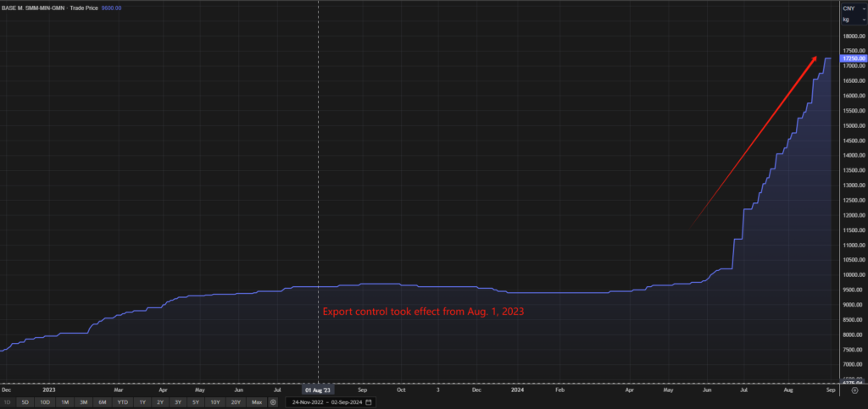Click the chart settings icon at bottom right
Viewport: 868px width, 409px height.
click(854, 402)
